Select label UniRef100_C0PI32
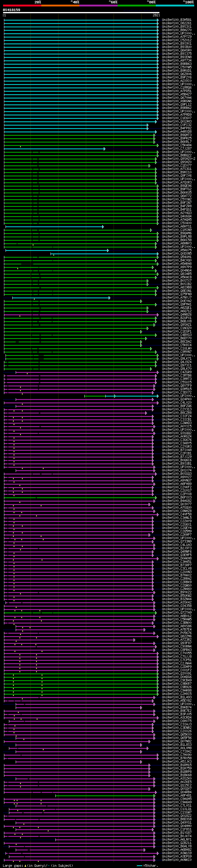Viewport: 197px width, 868px height. pos(177,125)
